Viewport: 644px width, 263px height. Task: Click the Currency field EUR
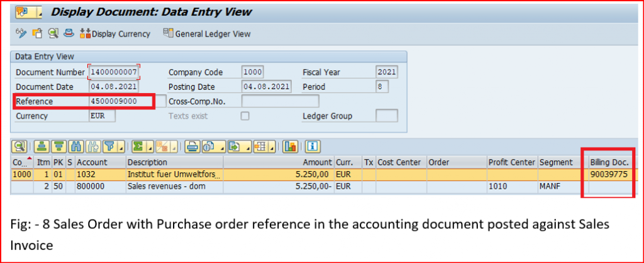[x=103, y=116]
